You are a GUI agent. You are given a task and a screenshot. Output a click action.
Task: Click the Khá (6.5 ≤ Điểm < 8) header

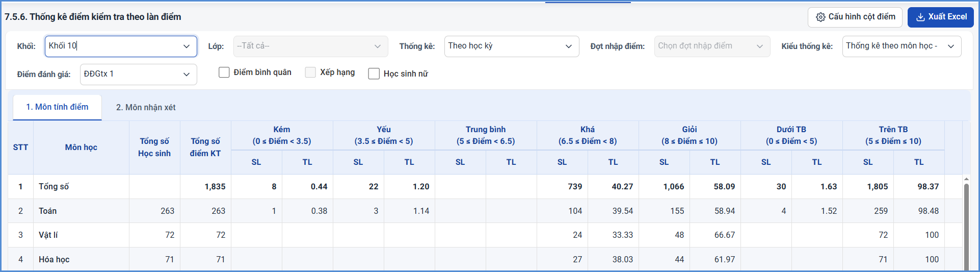588,135
